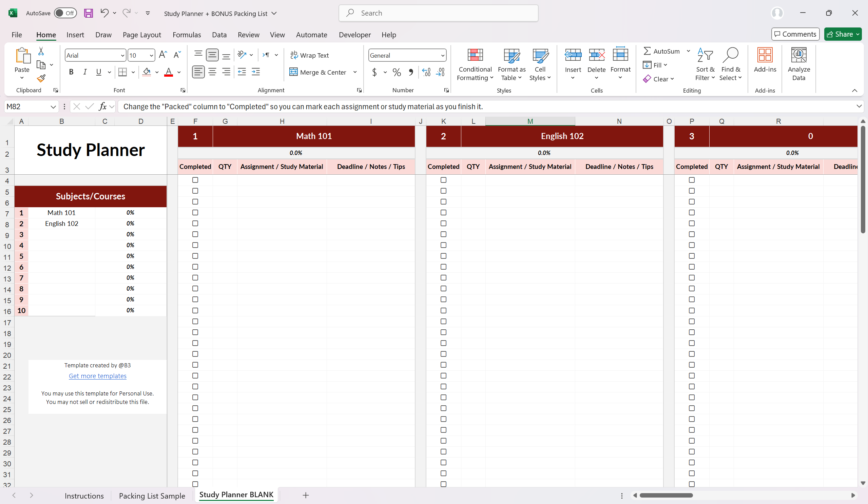The height and width of the screenshot is (504, 868).
Task: Click the Analyze Data icon
Action: coord(798,64)
